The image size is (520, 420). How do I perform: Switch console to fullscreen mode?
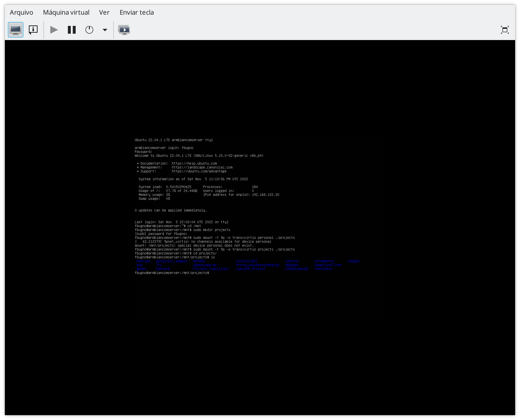pyautogui.click(x=505, y=30)
